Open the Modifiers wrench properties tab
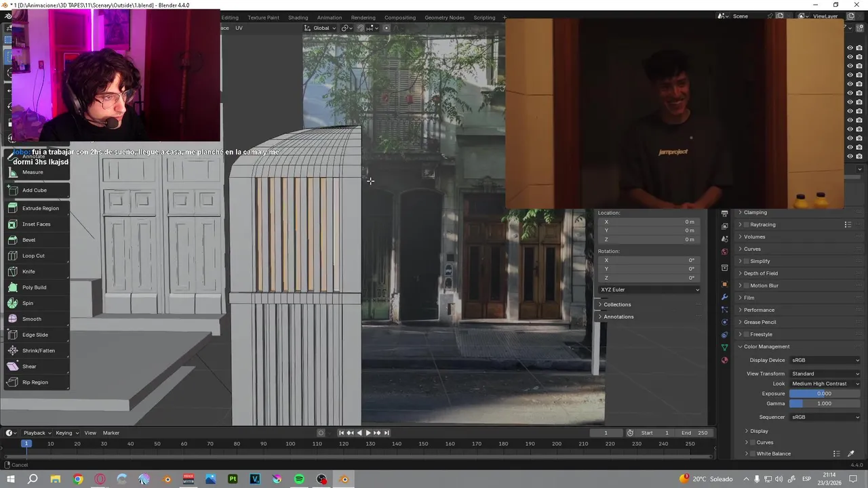Screen dimensions: 868x488 click(x=724, y=297)
